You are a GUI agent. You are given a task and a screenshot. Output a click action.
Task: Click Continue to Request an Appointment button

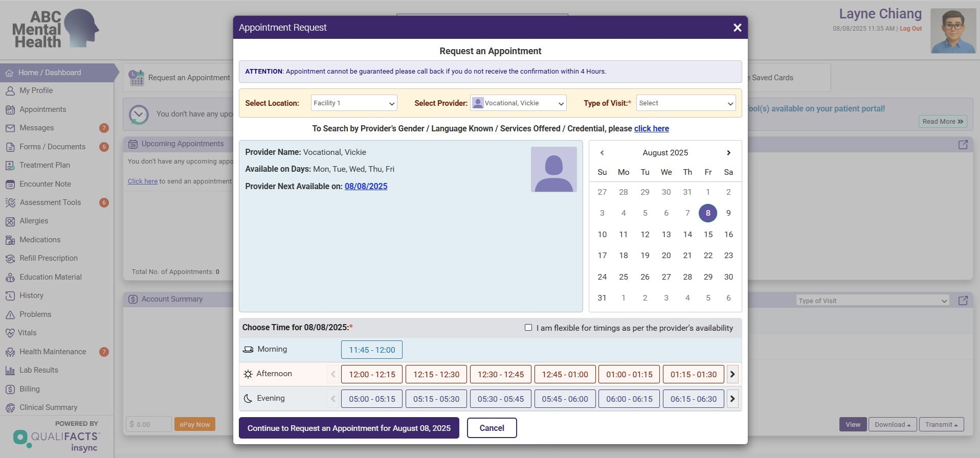[349, 428]
